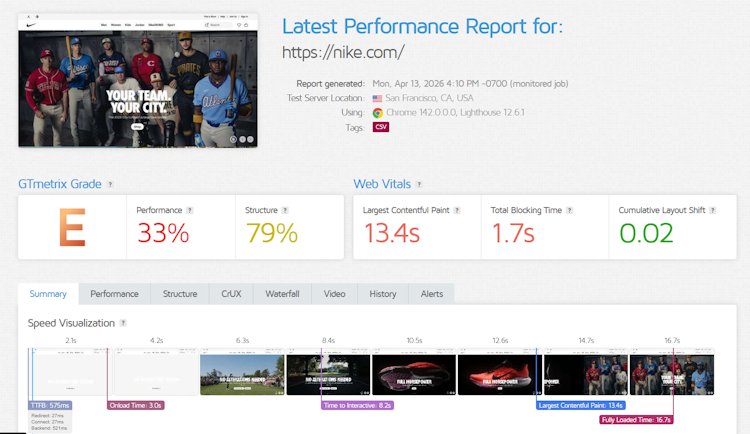Click the Onload Time: 3.0s marker
750x434 pixels.
pyautogui.click(x=135, y=405)
